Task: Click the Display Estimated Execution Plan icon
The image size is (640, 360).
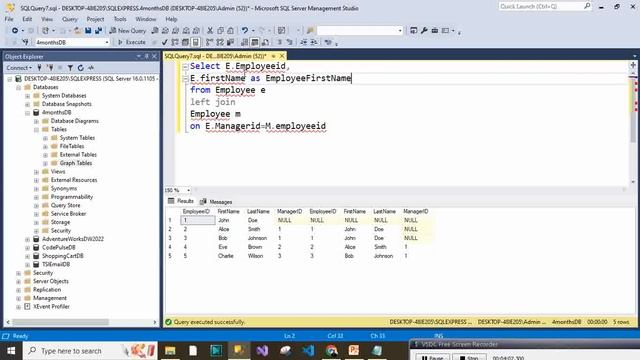Action: 175,42
